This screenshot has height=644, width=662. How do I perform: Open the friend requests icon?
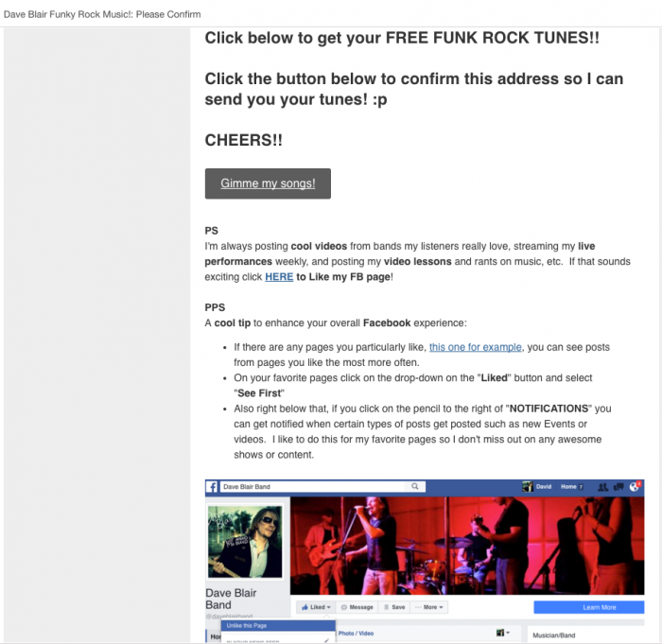click(x=603, y=487)
